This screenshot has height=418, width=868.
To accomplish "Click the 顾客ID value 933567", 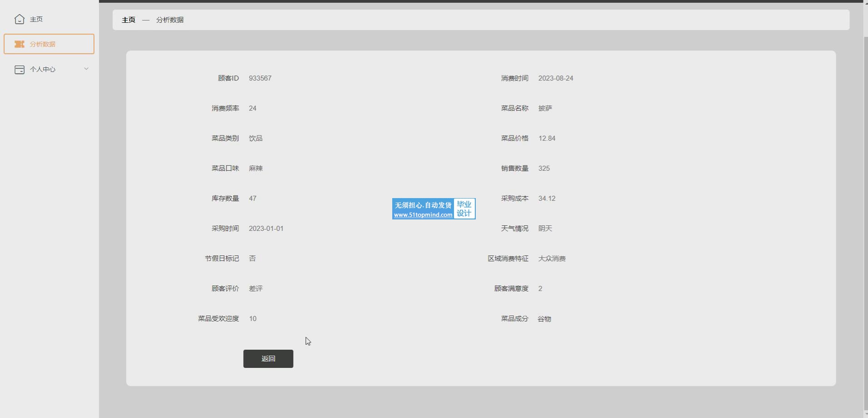I will coord(260,78).
